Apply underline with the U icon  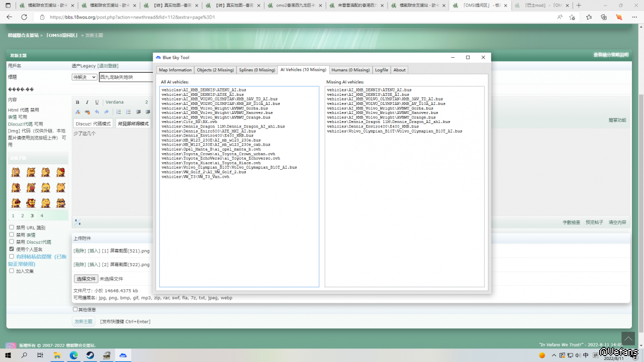point(97,102)
